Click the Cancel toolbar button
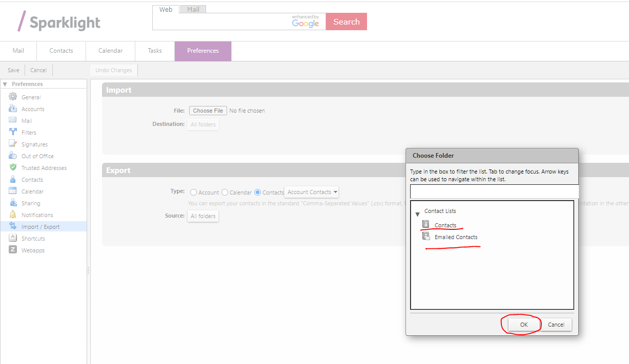The width and height of the screenshot is (629, 364). (x=38, y=70)
